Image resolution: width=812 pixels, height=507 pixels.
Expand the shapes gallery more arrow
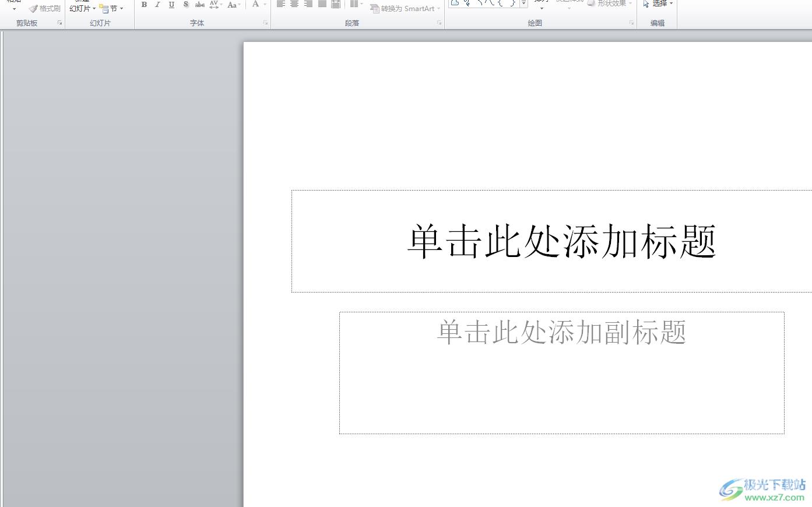(x=523, y=3)
